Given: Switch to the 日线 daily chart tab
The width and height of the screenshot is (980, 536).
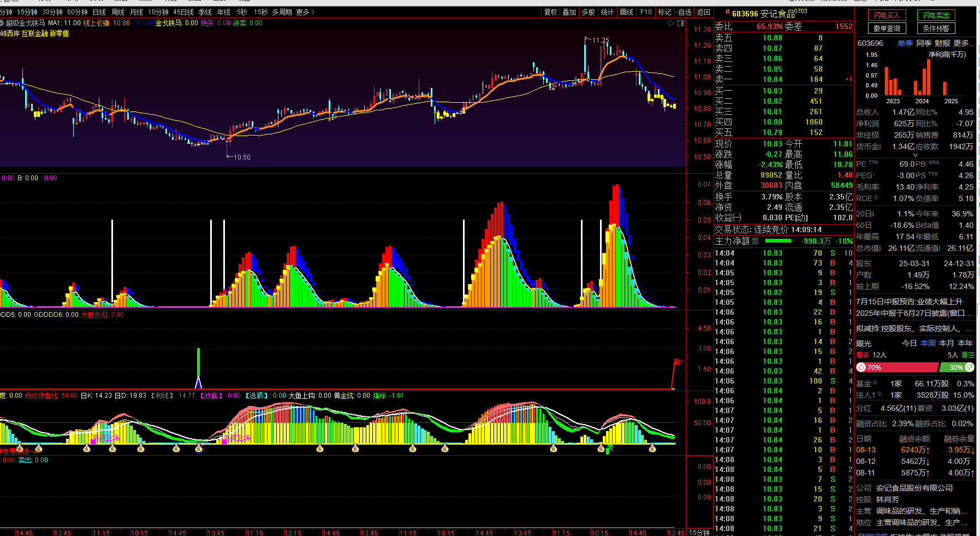Looking at the screenshot, I should (99, 12).
